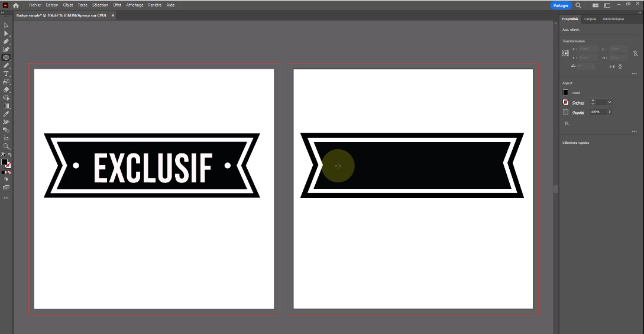Switch to the Calques tab
This screenshot has width=644, height=334.
coord(590,19)
